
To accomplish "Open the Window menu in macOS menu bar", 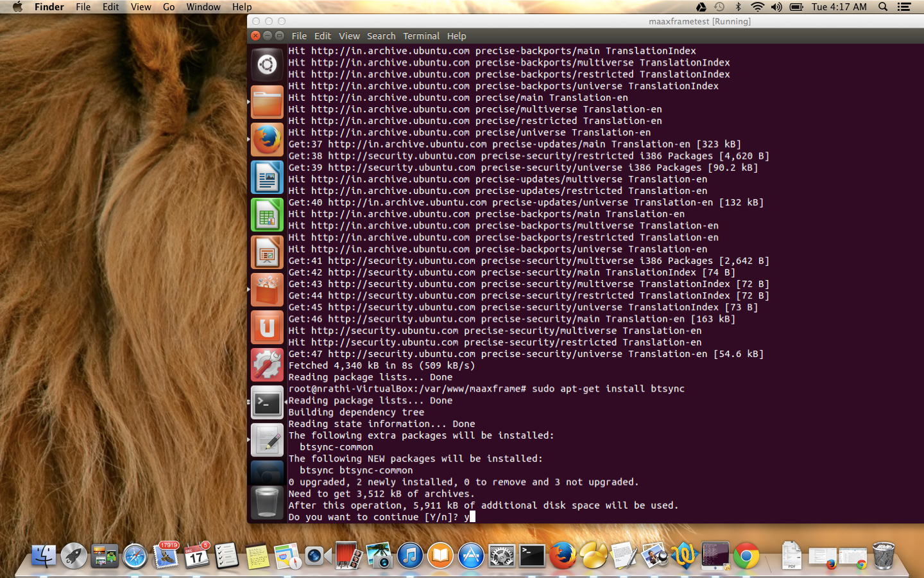I will point(203,7).
